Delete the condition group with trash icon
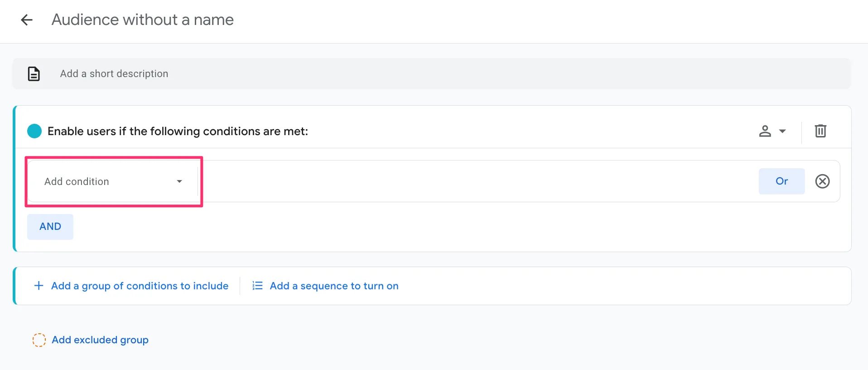This screenshot has height=370, width=868. tap(820, 131)
